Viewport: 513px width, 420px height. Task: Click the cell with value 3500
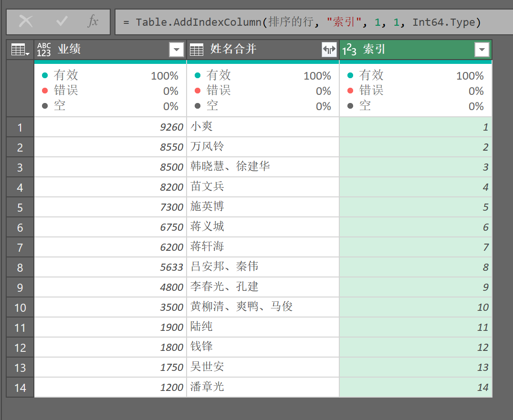(x=110, y=307)
